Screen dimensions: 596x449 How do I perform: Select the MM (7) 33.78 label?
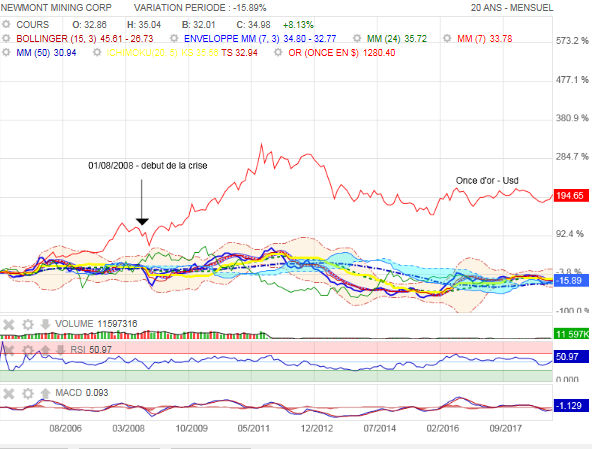pyautogui.click(x=485, y=39)
